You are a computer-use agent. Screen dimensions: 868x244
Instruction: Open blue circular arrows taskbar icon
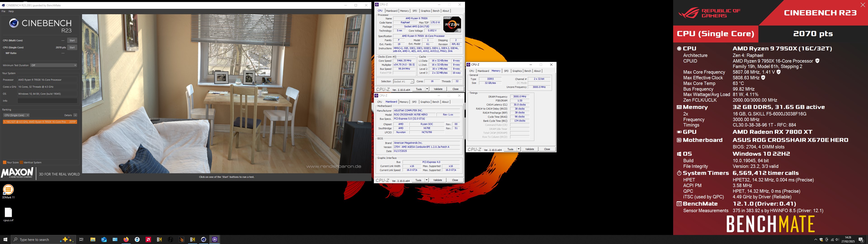pos(137,240)
